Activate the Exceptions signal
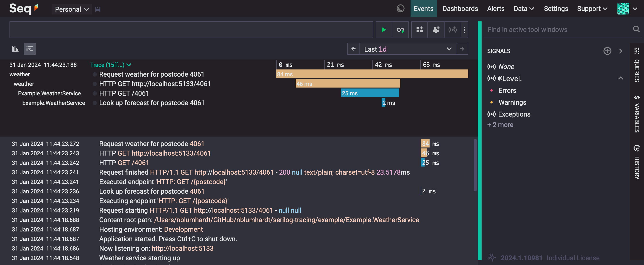 click(509, 114)
